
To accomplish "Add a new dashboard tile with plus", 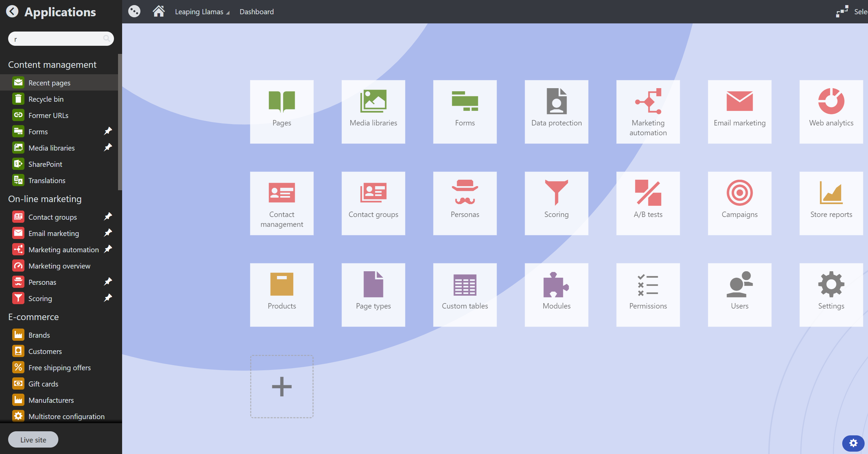I will tap(282, 386).
